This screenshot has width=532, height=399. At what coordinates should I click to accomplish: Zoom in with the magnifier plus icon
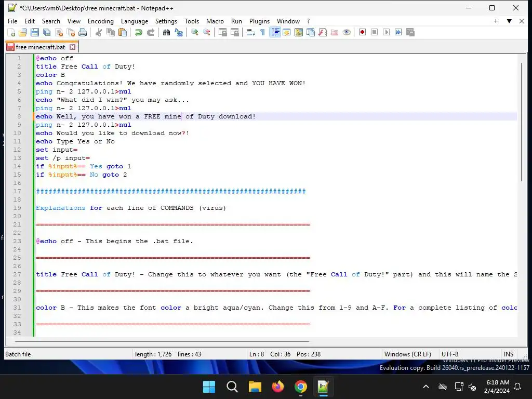[194, 32]
